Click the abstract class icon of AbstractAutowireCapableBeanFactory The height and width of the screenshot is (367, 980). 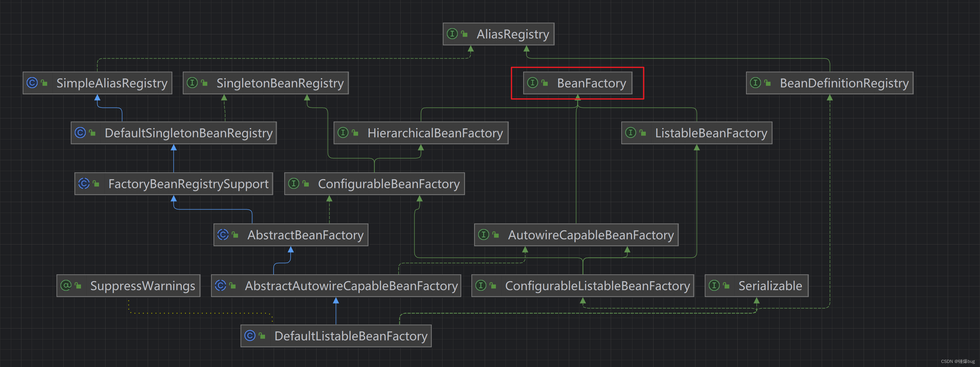(x=221, y=285)
